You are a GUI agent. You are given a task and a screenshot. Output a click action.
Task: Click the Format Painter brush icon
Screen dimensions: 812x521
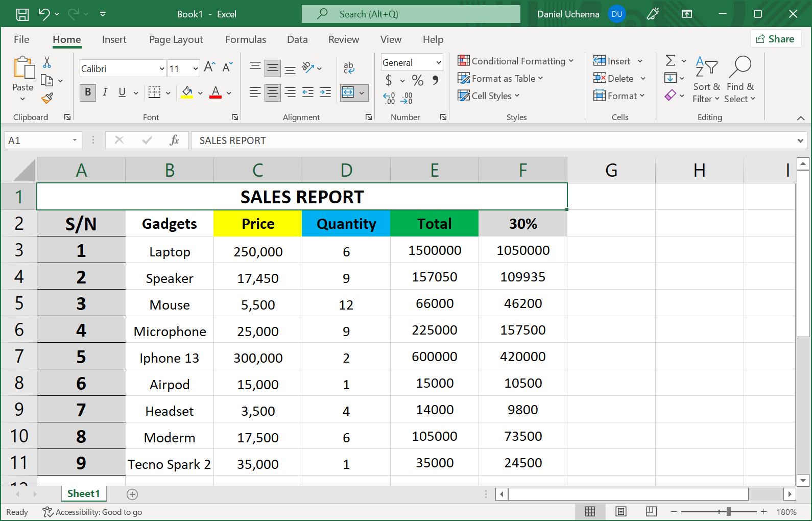point(47,98)
